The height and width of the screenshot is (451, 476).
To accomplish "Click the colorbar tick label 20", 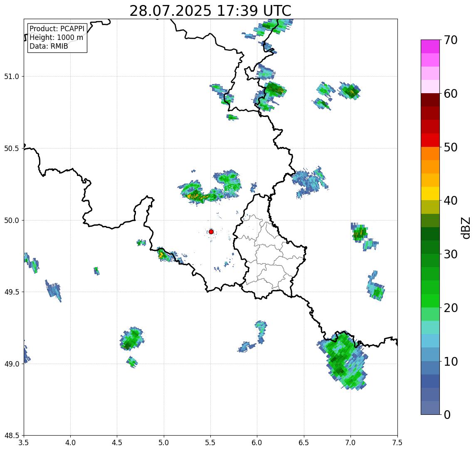I will [451, 308].
